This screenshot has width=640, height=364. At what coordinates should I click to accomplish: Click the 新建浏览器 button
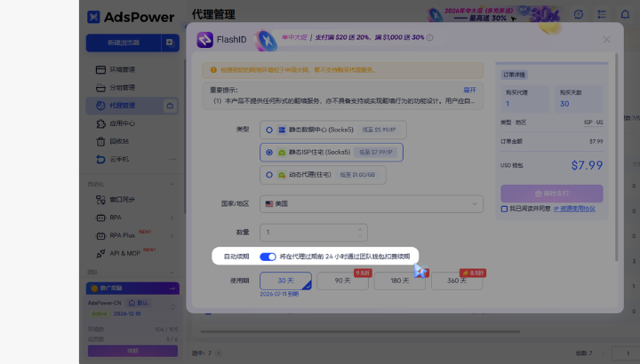[x=124, y=43]
